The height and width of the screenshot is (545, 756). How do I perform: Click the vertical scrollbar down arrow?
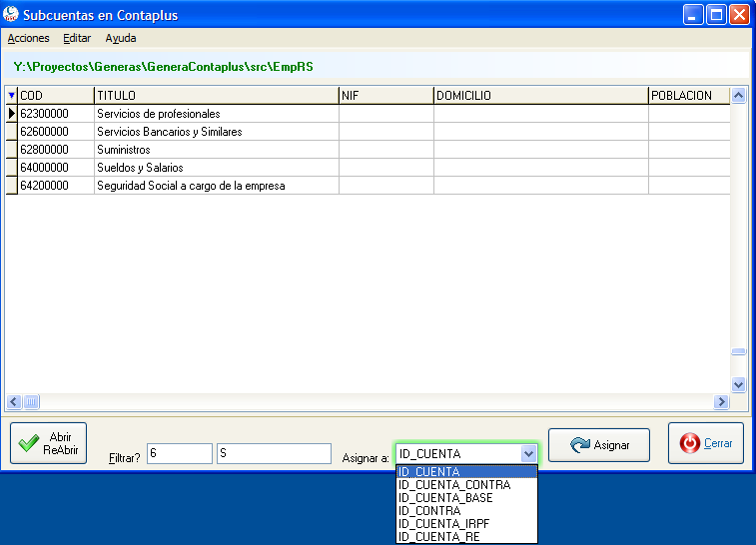point(738,384)
